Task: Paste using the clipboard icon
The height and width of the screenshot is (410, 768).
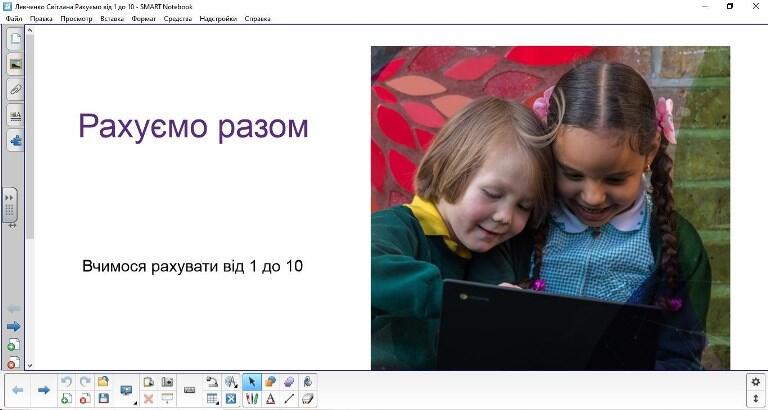Action: (x=148, y=382)
